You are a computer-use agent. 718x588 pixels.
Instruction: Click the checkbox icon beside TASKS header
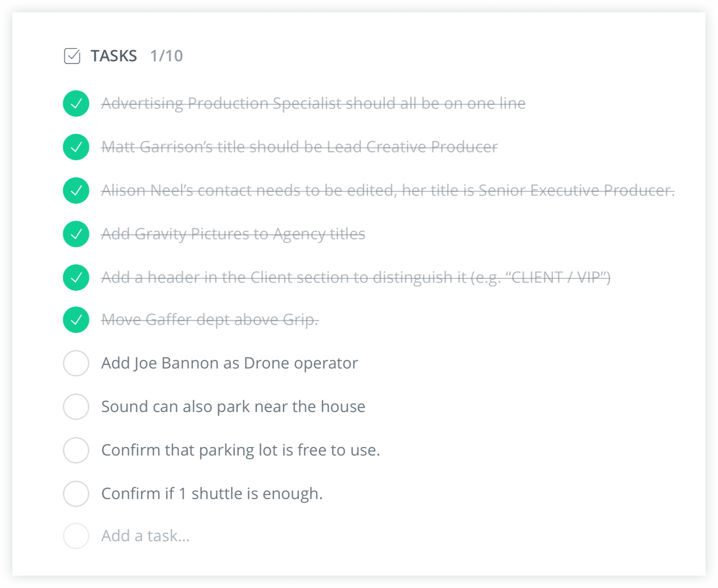(73, 56)
